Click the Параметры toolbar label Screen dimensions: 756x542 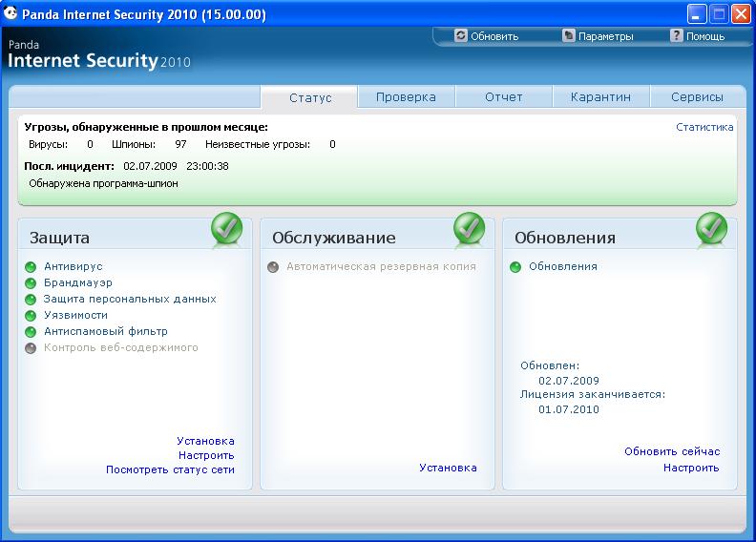[x=606, y=36]
